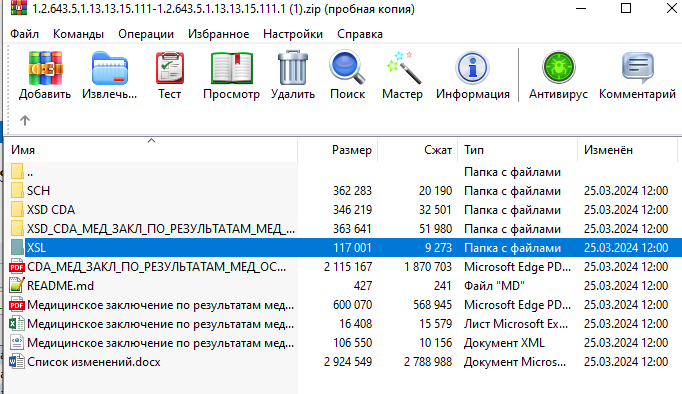Launch the Мастер wizard wand icon

[403, 68]
